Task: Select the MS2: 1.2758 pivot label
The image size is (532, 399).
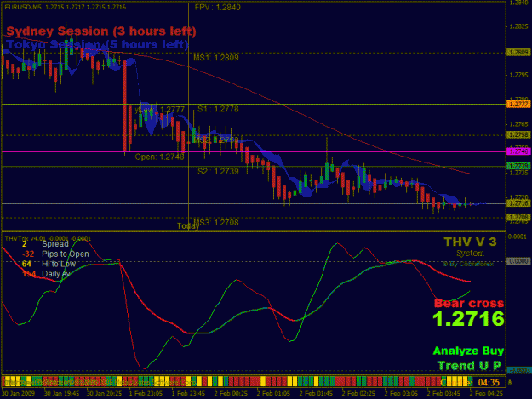Action: point(216,140)
